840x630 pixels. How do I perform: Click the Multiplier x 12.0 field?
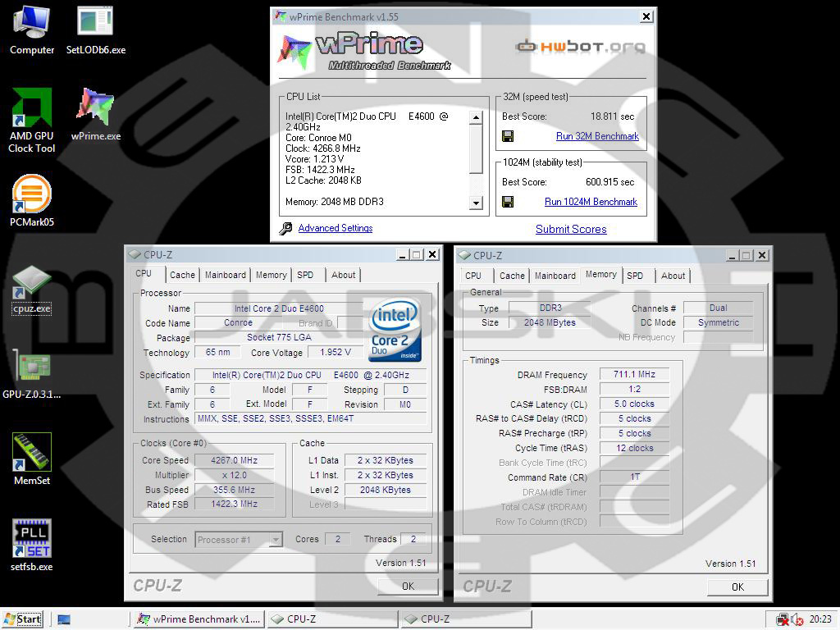click(234, 475)
